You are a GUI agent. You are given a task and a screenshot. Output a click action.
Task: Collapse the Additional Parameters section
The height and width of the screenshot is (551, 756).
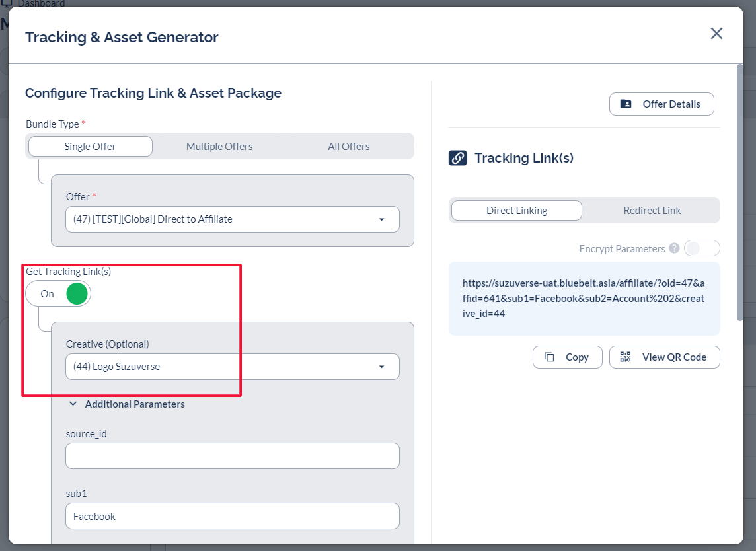pos(74,404)
